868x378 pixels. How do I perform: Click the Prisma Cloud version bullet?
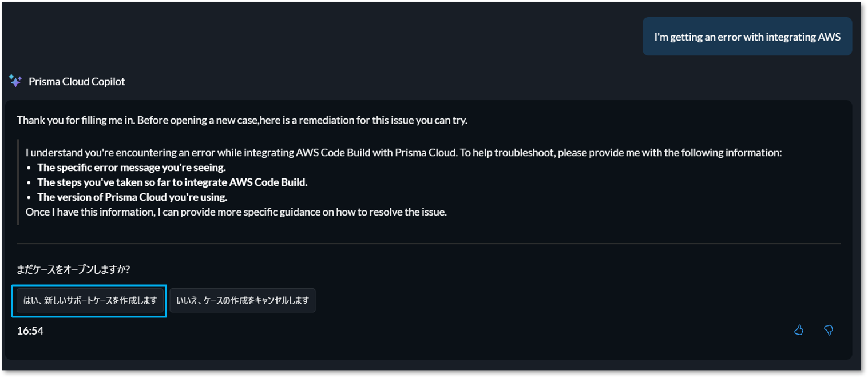132,197
